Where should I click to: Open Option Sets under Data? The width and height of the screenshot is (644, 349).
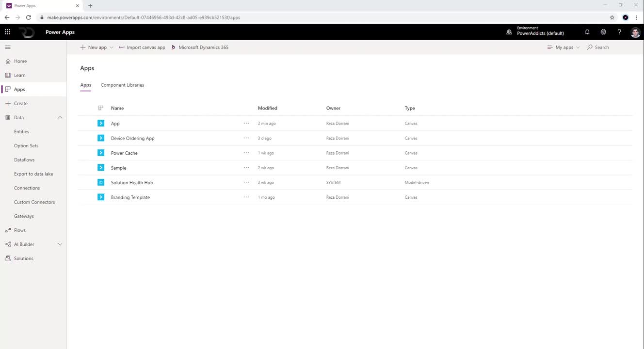26,145
